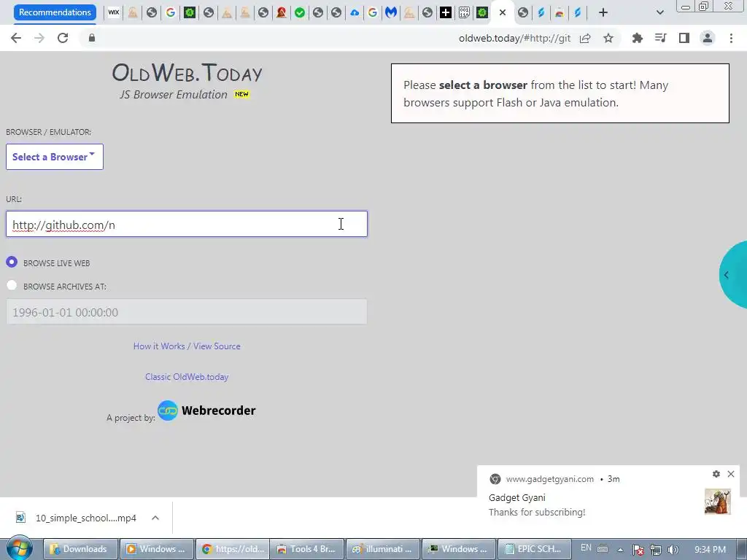The width and height of the screenshot is (747, 560).
Task: Open Action Center flag icon
Action: point(638,550)
